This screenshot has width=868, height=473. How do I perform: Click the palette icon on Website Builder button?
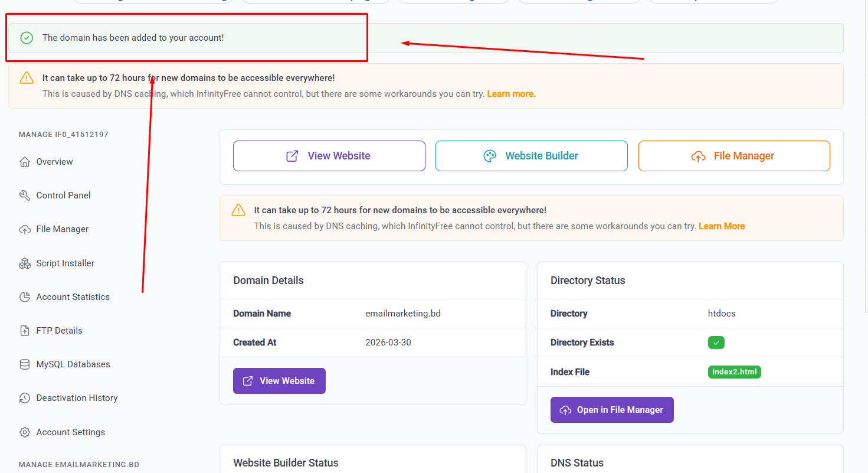click(x=490, y=155)
